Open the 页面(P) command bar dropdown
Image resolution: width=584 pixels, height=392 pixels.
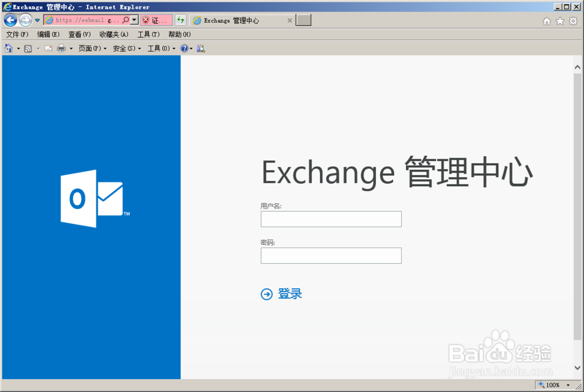92,48
